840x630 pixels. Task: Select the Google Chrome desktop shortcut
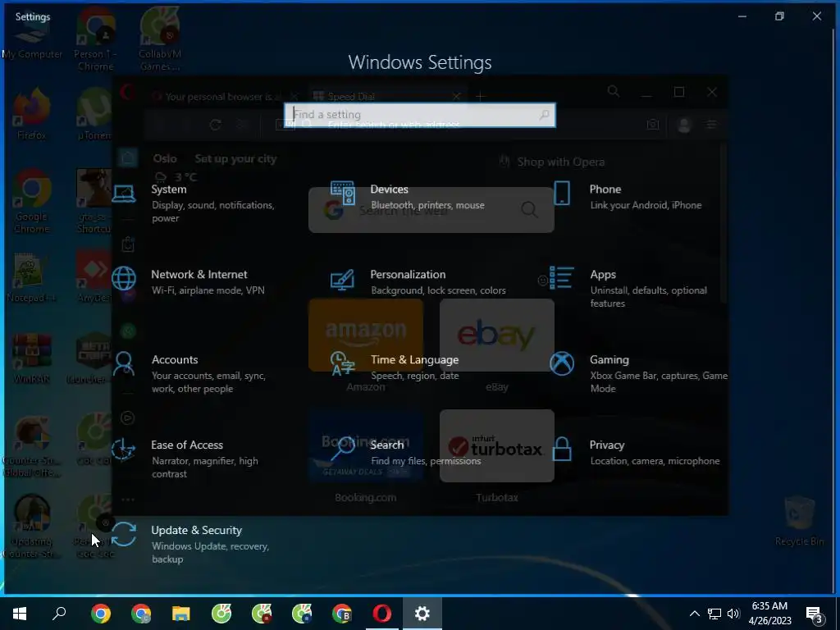tap(32, 202)
